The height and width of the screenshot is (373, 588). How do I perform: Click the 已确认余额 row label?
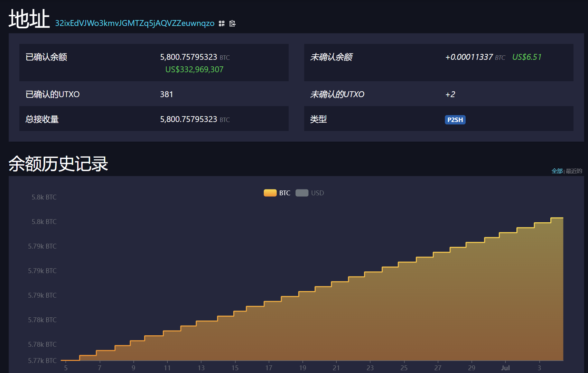[46, 57]
